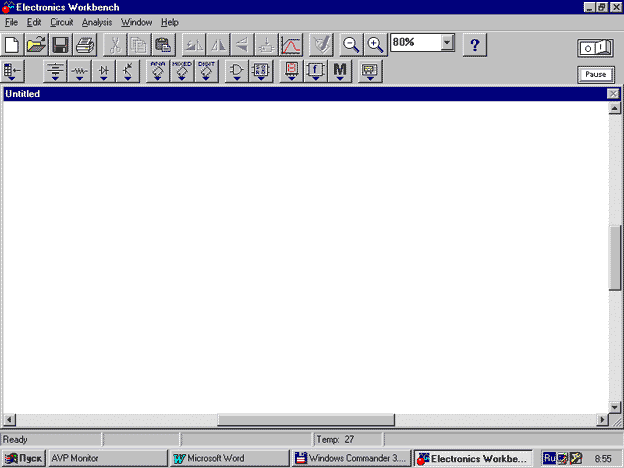The width and height of the screenshot is (624, 468).
Task: Open component properties
Action: 321,45
